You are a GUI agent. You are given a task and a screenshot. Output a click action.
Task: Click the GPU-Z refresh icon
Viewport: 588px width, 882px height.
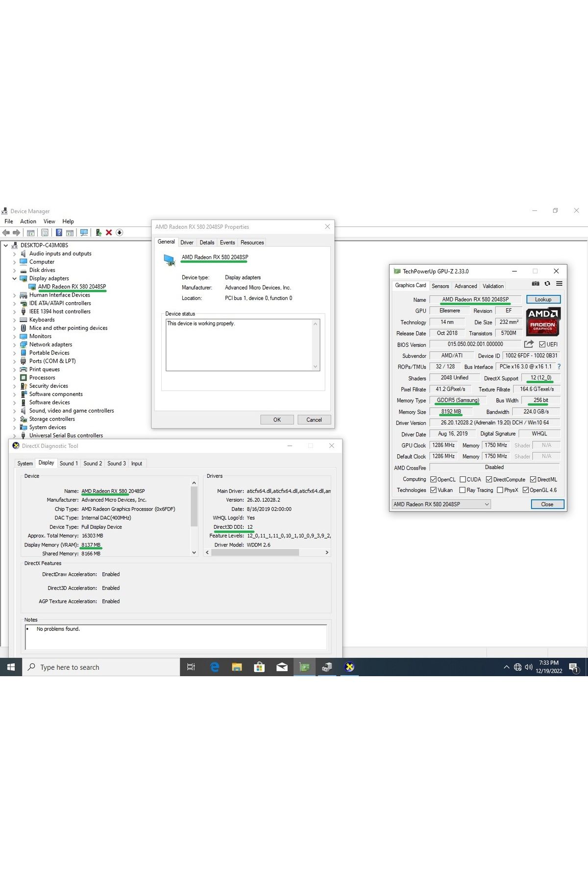[547, 284]
